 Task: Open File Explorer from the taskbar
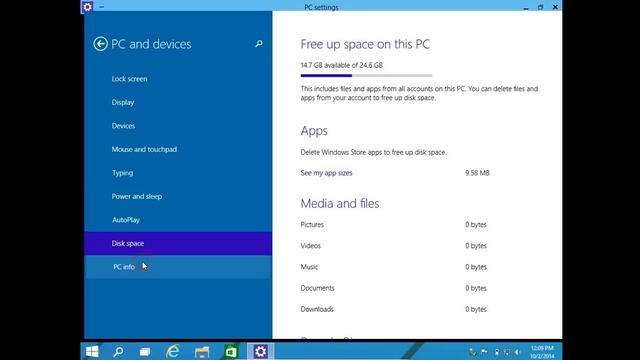202,351
